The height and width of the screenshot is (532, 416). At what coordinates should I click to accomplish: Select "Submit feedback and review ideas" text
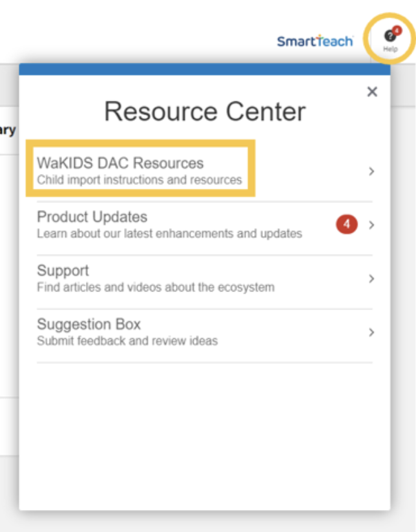coord(127,341)
